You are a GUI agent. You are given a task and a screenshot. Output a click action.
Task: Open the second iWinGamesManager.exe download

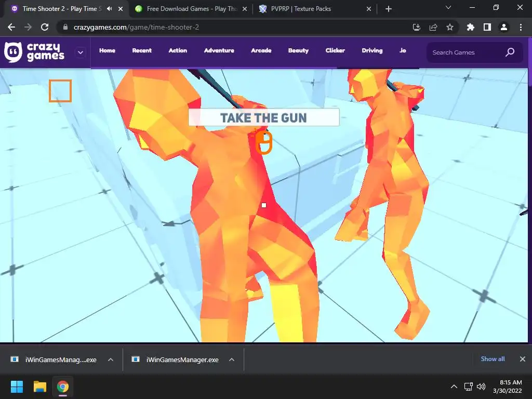(x=176, y=360)
